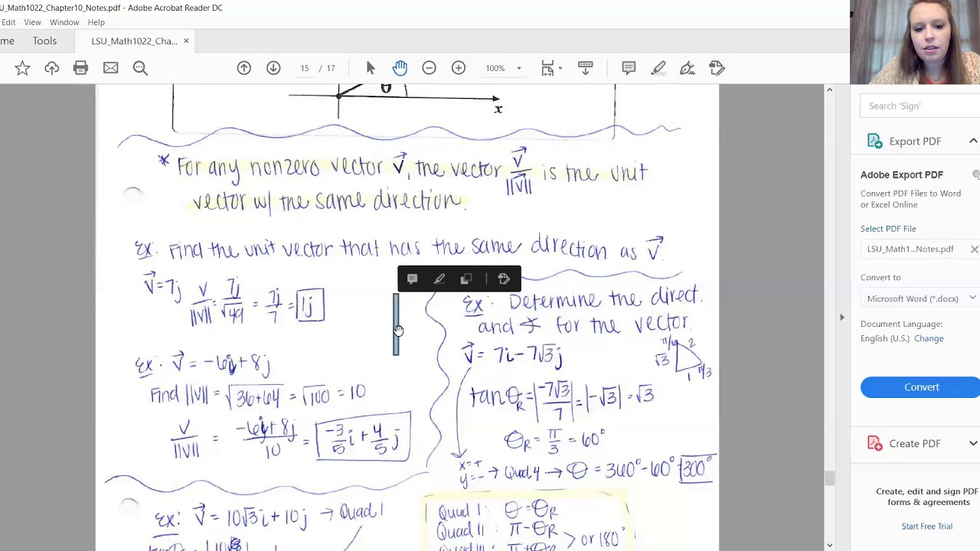Image resolution: width=980 pixels, height=551 pixels.
Task: Click the disabled floating toolbar icon
Action: [x=466, y=279]
